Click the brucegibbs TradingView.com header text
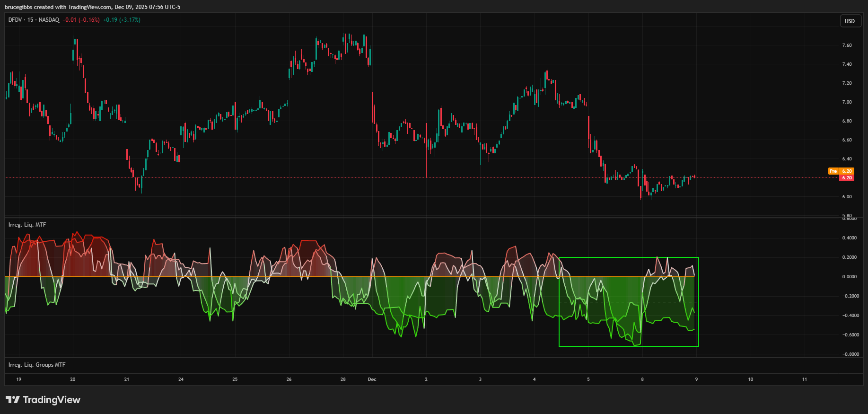The height and width of the screenshot is (414, 868). pyautogui.click(x=92, y=7)
